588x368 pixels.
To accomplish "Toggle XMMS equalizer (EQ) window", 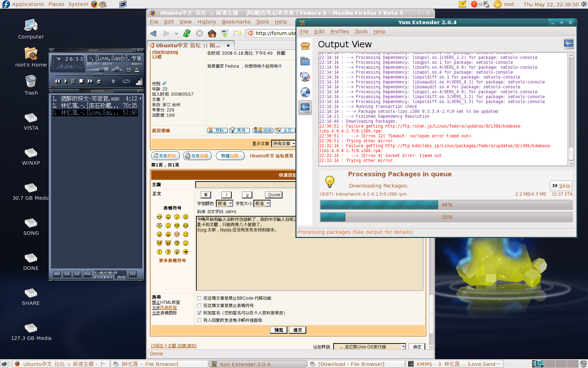I will [x=129, y=69].
